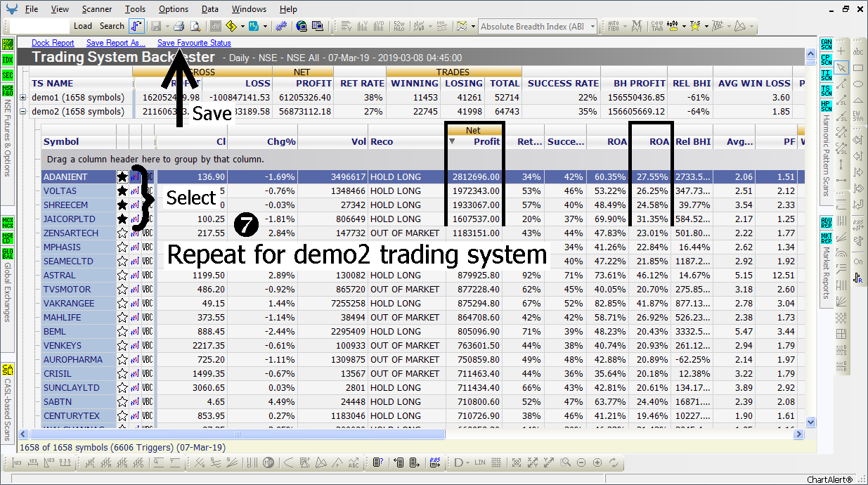Click the Save Favourite Status link
The image size is (868, 485).
click(194, 43)
